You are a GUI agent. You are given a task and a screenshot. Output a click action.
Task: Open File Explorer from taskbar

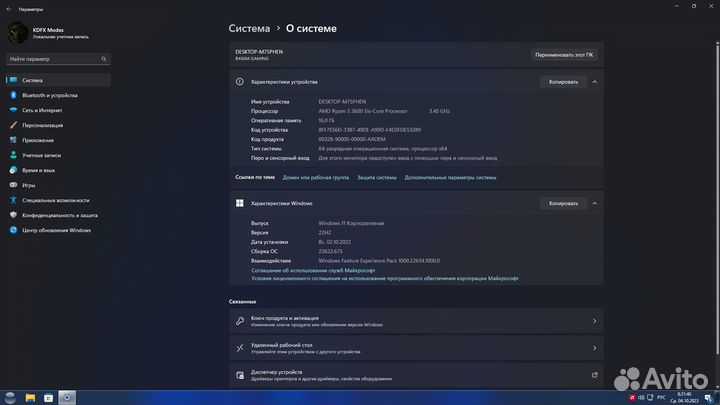pyautogui.click(x=30, y=398)
